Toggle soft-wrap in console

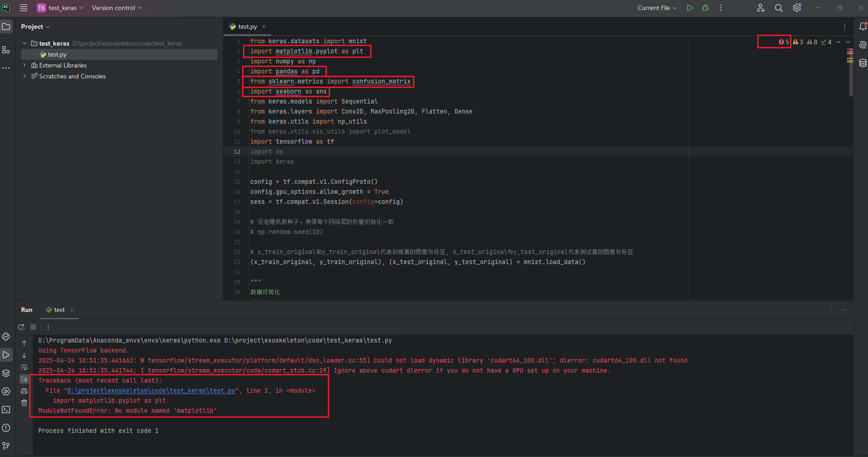coord(24,367)
